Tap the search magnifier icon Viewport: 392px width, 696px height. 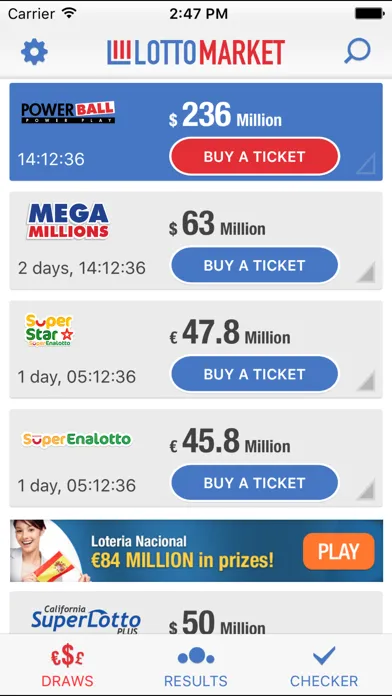click(x=357, y=51)
